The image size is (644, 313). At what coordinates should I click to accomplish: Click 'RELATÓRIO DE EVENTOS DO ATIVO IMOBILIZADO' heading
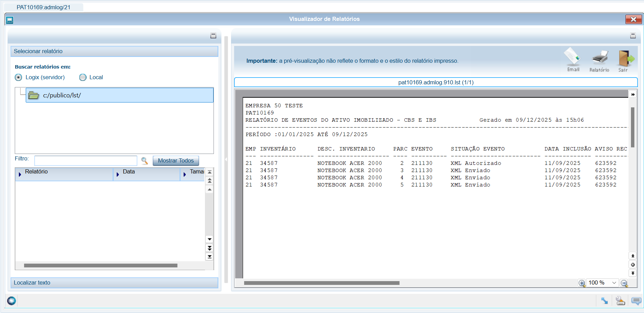(319, 120)
